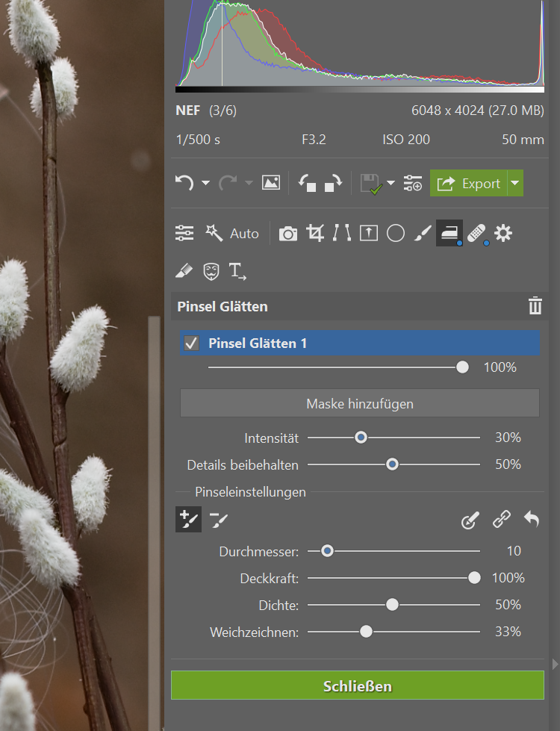Apply Auto enhancement magic wand
Screen dimensions: 560x731
tap(231, 233)
